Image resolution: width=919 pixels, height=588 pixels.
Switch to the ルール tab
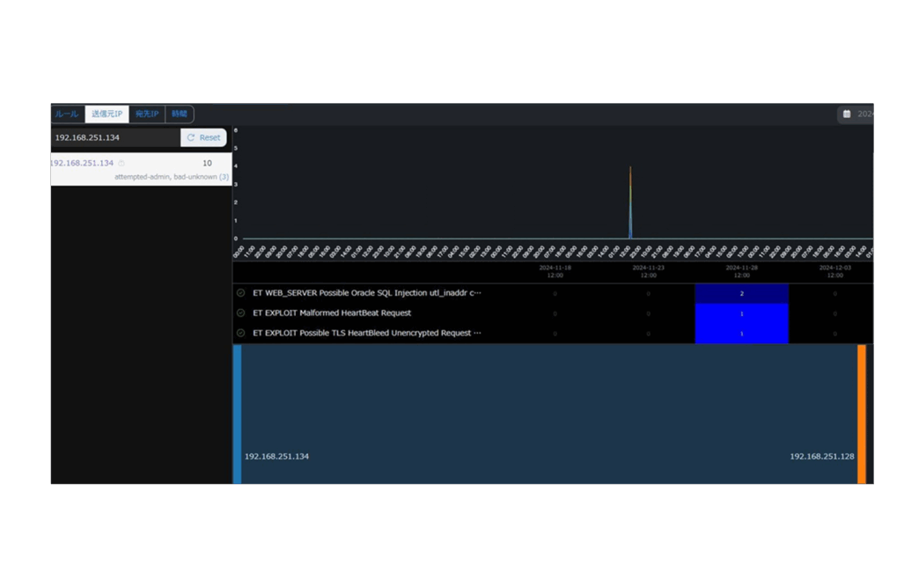click(x=67, y=114)
